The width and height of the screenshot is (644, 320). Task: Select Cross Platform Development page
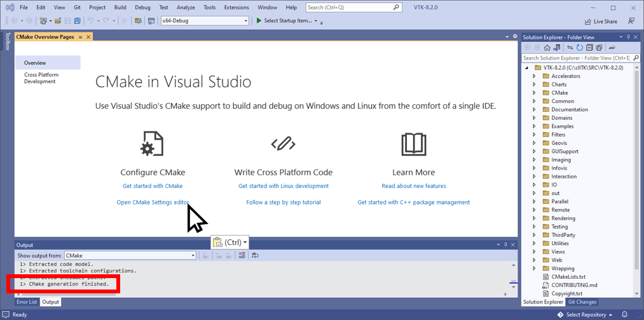(41, 78)
